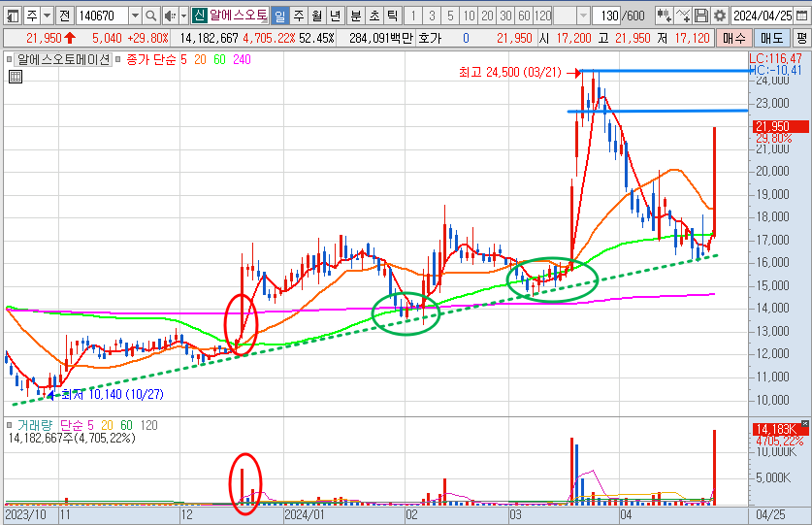Select interval 3 button

tap(432, 16)
